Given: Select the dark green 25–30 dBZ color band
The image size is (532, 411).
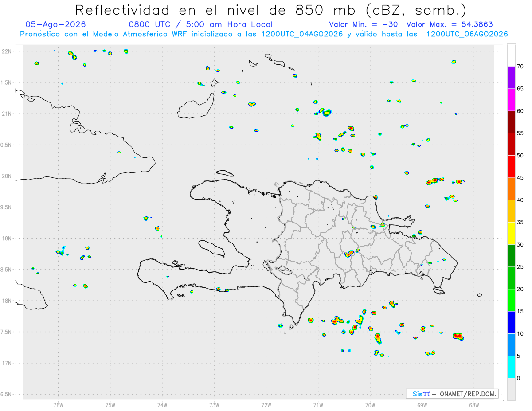Looking at the screenshot, I should 511,256.
